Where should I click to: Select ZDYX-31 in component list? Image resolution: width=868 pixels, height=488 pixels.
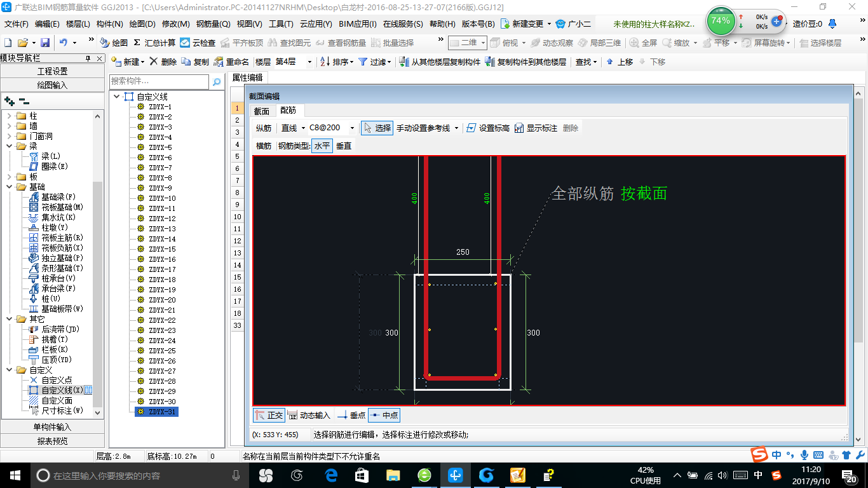pos(157,412)
